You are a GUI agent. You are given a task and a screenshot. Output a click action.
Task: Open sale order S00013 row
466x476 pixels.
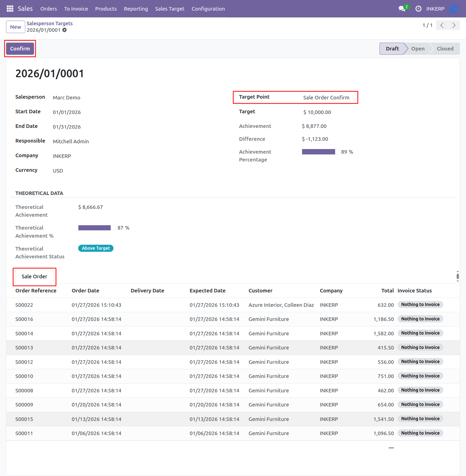[x=233, y=348]
